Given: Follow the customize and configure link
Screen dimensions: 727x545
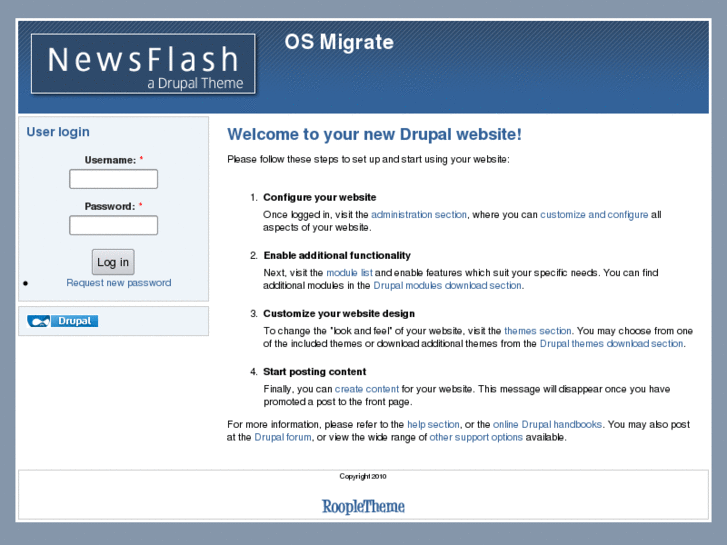Looking at the screenshot, I should tap(594, 215).
